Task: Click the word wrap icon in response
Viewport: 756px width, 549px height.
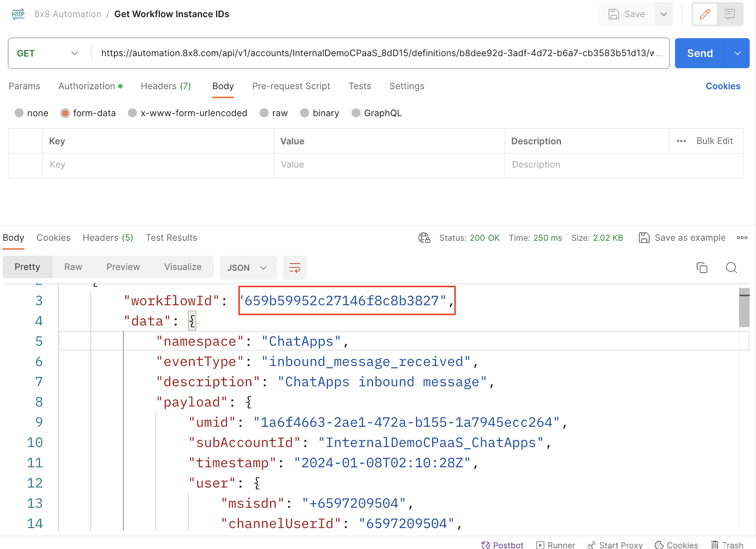Action: (295, 268)
